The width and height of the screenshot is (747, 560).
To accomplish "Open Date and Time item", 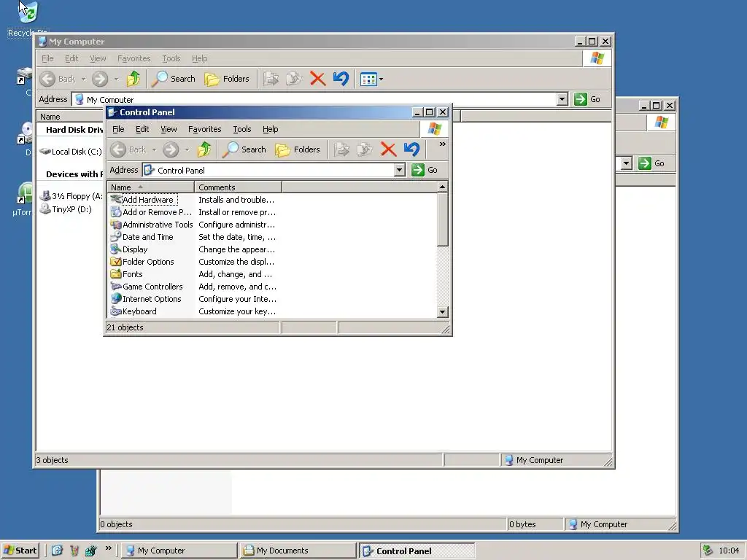I will coord(142,237).
